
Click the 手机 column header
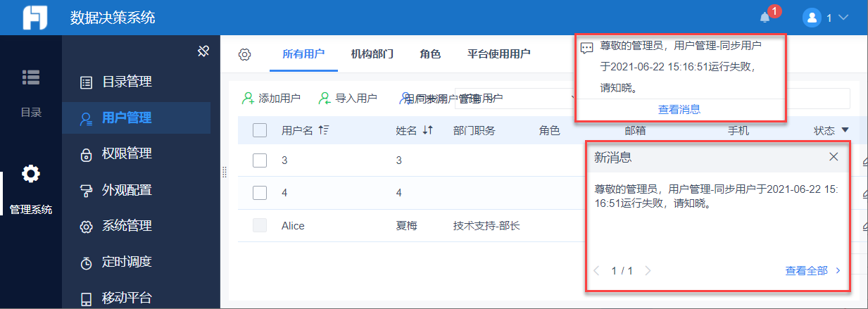(738, 130)
